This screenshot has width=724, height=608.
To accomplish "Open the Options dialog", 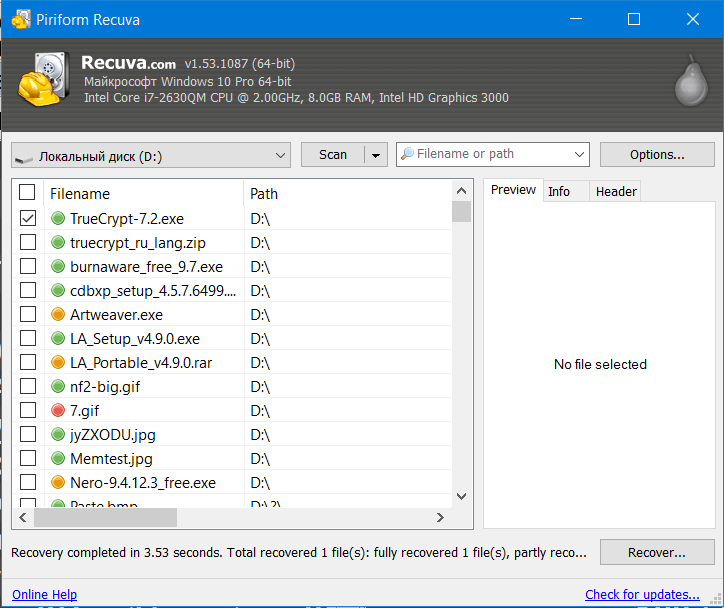I will 657,155.
